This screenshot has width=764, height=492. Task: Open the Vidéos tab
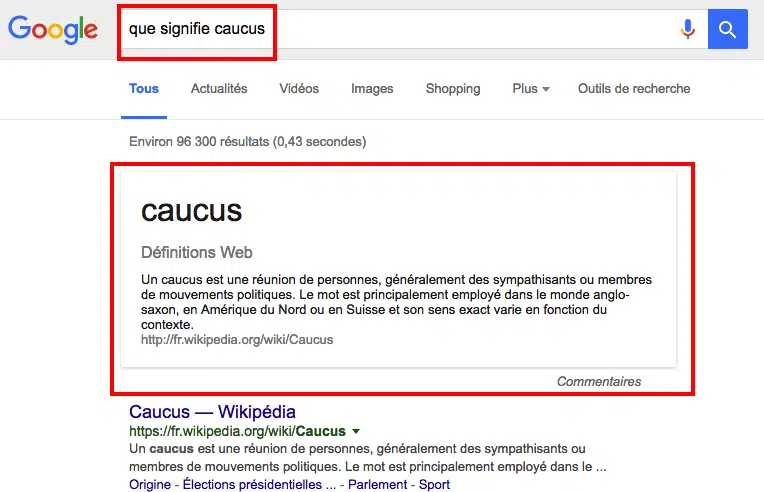pos(299,89)
